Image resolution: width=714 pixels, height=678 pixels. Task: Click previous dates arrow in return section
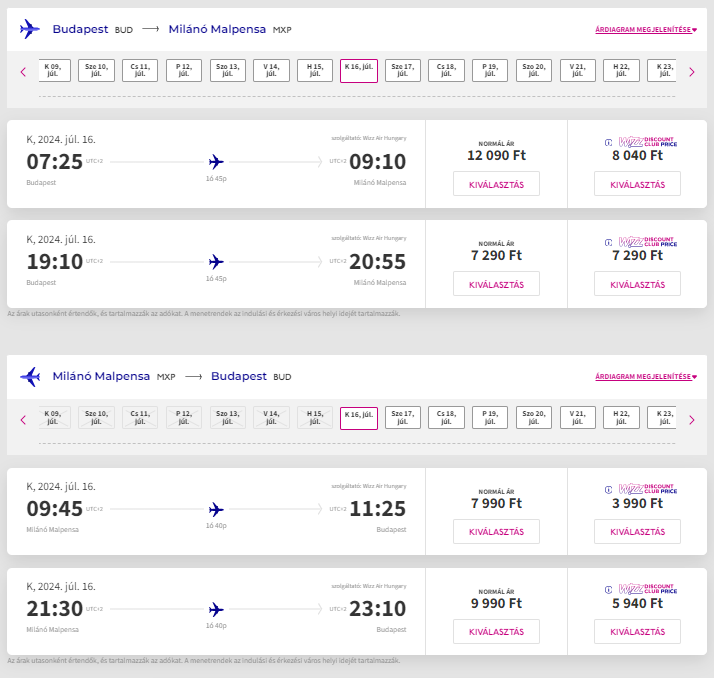(x=23, y=419)
